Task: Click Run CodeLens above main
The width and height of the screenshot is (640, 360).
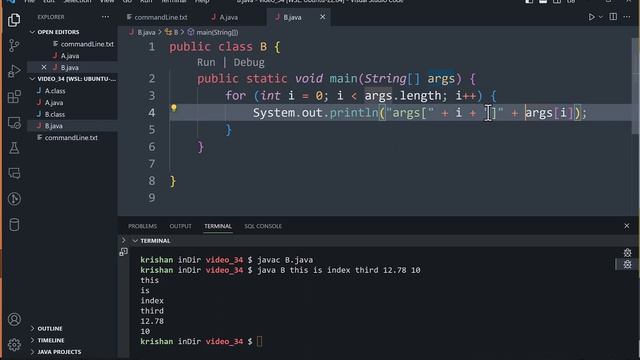Action: click(x=206, y=62)
